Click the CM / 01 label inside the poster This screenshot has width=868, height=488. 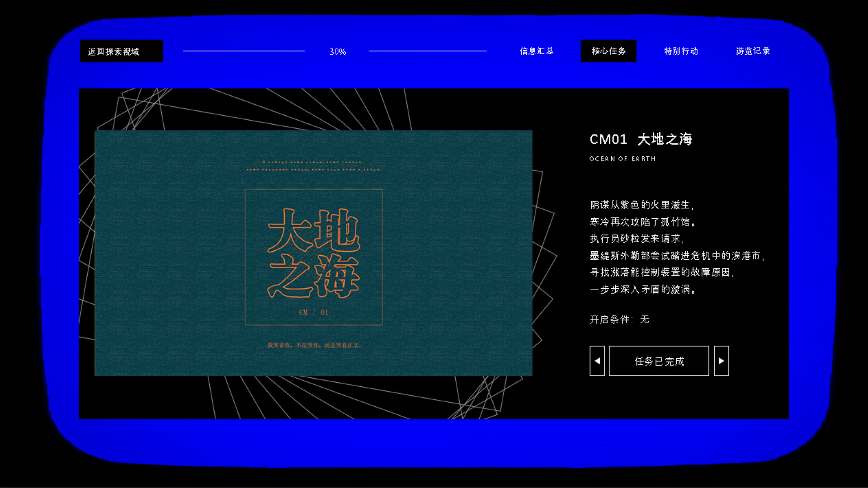[313, 312]
